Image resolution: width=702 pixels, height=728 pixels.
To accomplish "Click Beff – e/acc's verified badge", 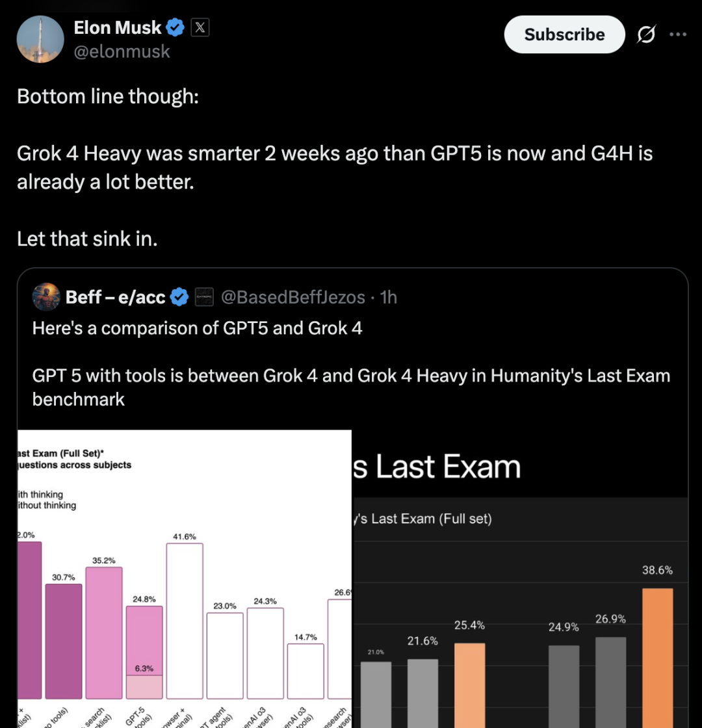I will [x=179, y=297].
